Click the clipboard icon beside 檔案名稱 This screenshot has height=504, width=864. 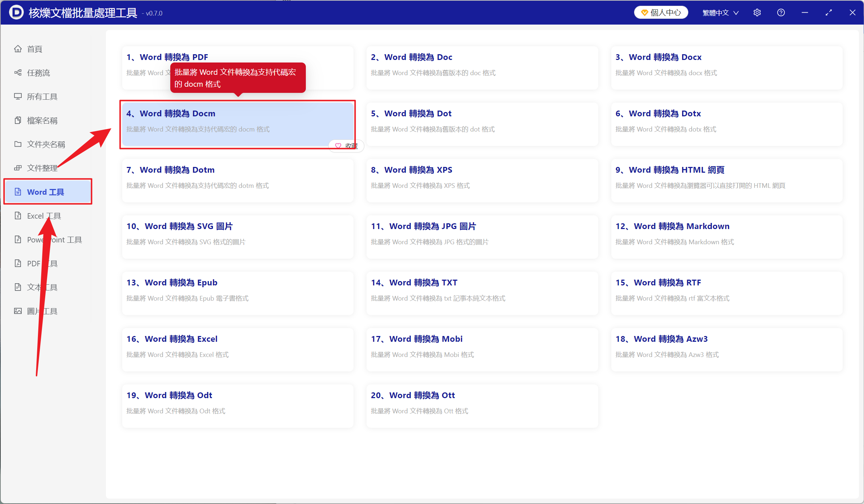[x=18, y=120]
